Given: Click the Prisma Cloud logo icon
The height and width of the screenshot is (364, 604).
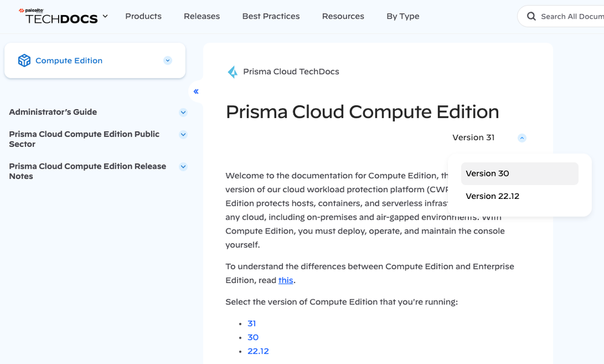Looking at the screenshot, I should point(232,72).
